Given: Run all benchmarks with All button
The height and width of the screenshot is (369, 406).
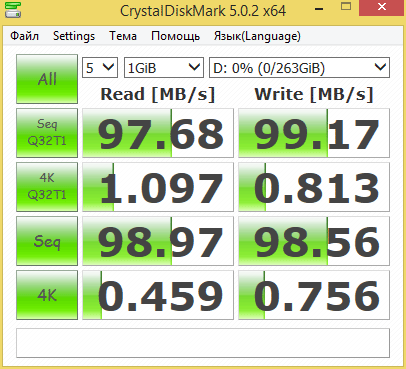Looking at the screenshot, I should click(47, 79).
